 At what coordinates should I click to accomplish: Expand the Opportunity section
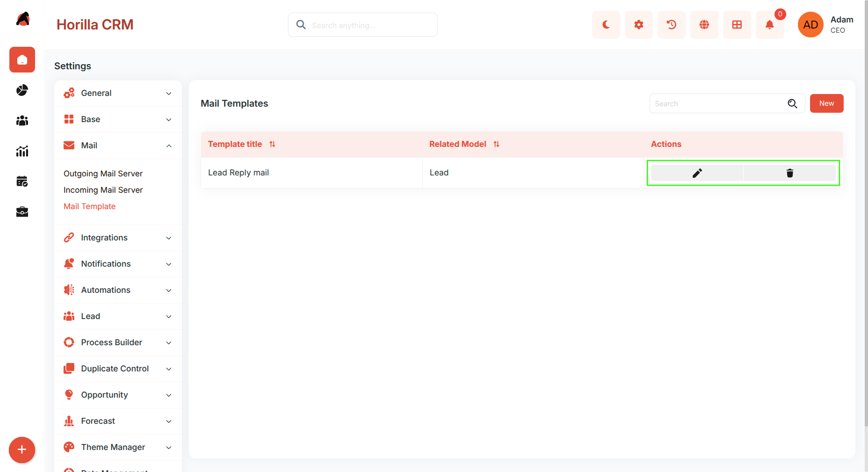(118, 395)
